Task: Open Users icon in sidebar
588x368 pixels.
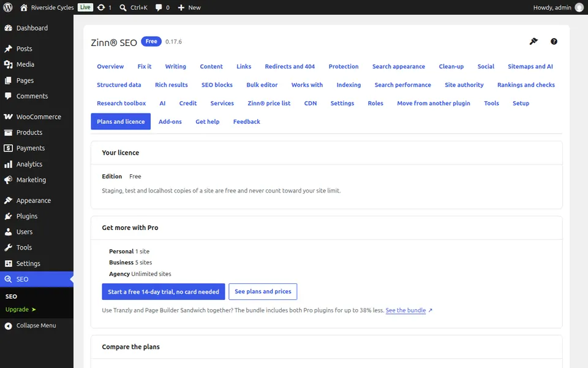Action: coord(8,232)
